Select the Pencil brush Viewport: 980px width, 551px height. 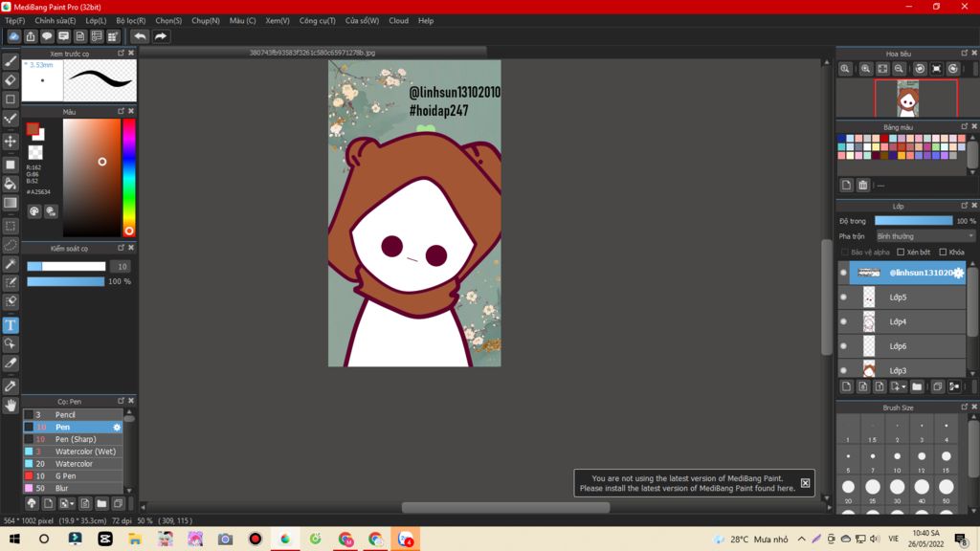pyautogui.click(x=73, y=415)
